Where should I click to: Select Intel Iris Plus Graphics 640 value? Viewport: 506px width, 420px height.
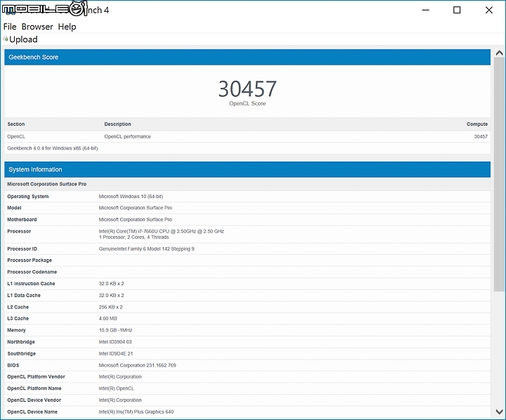pos(136,412)
